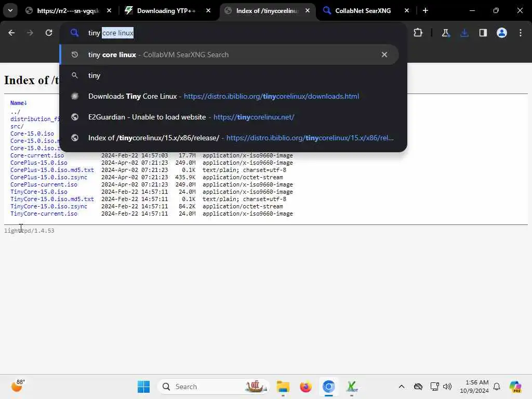Open the network status tray icon
532x399 pixels.
tap(434, 387)
